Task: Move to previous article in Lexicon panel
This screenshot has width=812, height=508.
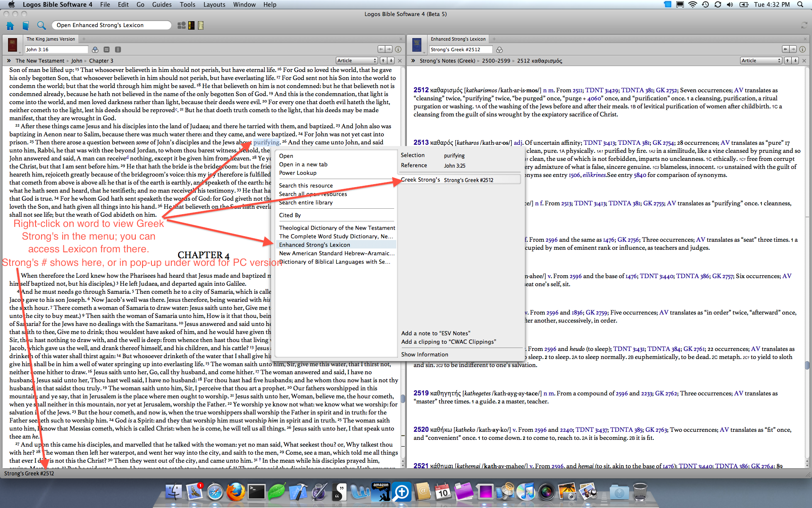Action: tap(787, 61)
